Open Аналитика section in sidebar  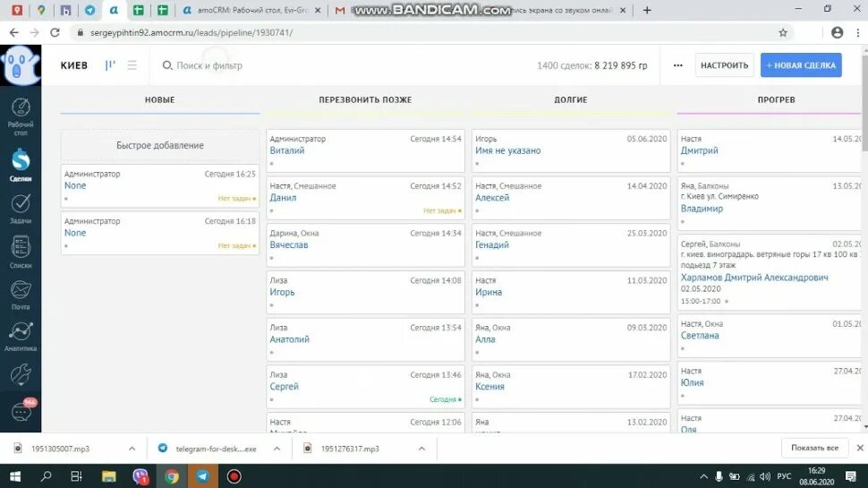pyautogui.click(x=21, y=337)
